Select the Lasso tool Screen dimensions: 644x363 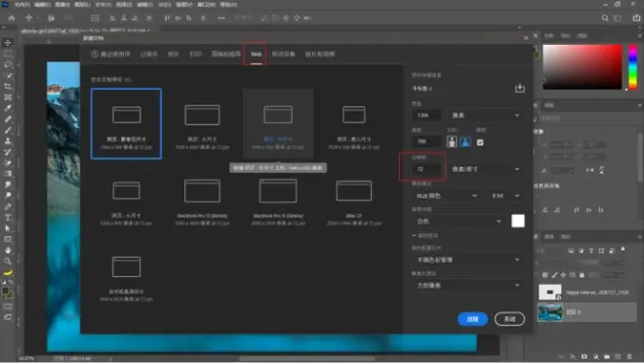[x=8, y=64]
